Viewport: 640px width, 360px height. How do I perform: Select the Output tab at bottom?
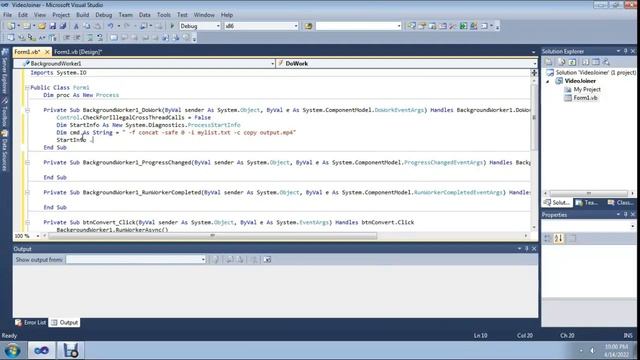click(64, 322)
